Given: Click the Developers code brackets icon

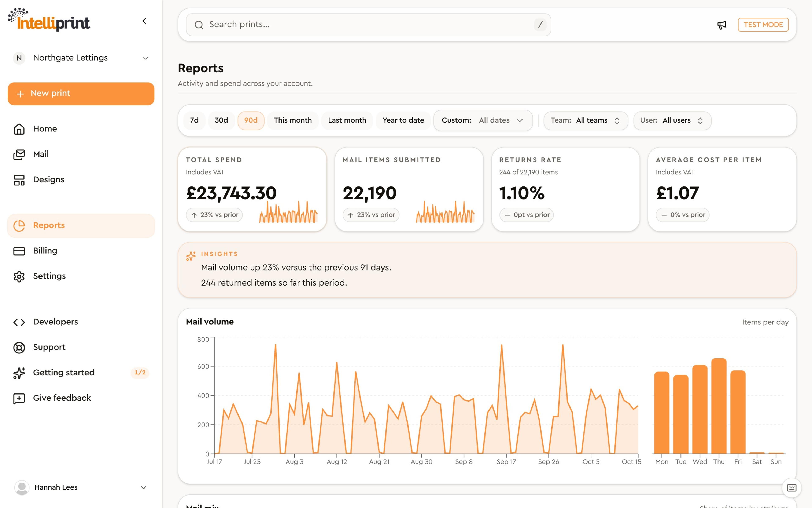Looking at the screenshot, I should point(19,322).
